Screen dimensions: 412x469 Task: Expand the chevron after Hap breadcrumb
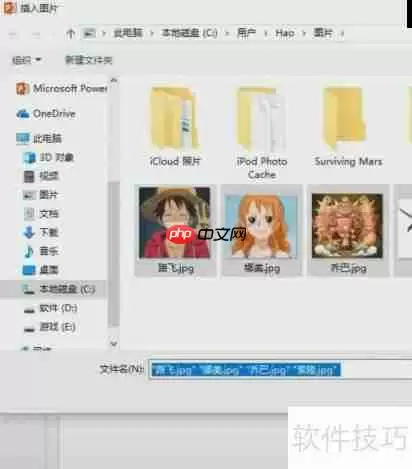click(304, 34)
